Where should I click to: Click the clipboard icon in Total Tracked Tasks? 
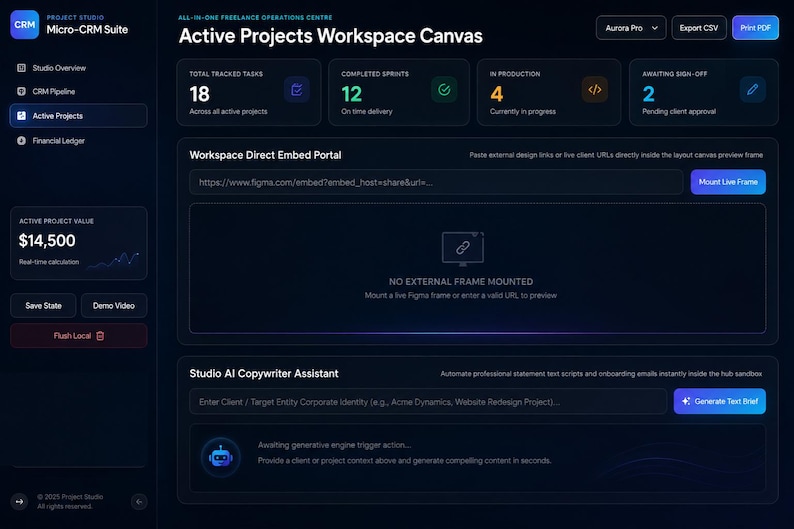(x=297, y=90)
